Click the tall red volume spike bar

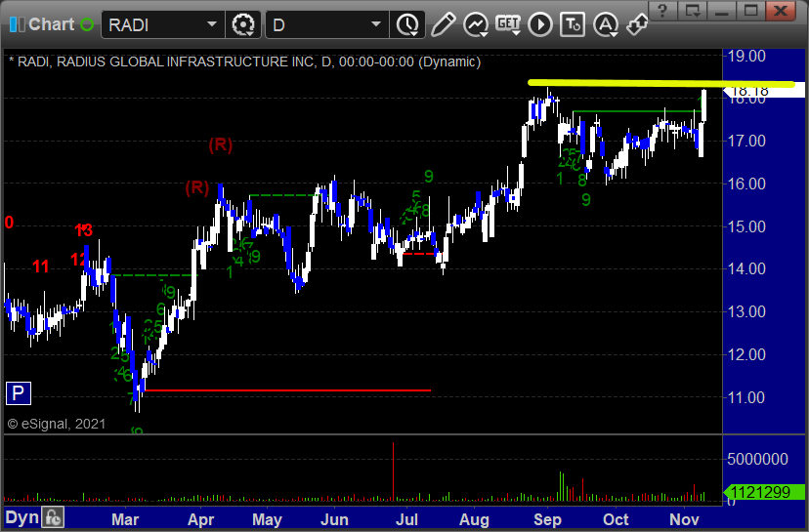point(393,471)
